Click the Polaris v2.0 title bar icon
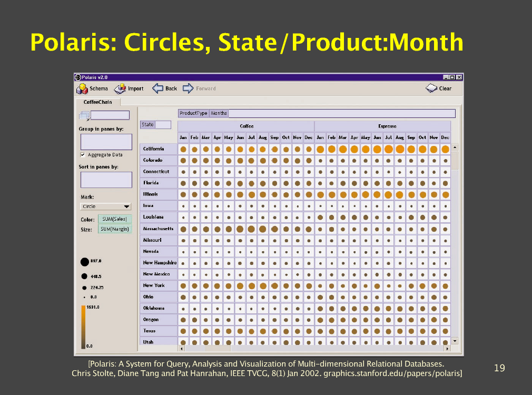 coord(78,77)
